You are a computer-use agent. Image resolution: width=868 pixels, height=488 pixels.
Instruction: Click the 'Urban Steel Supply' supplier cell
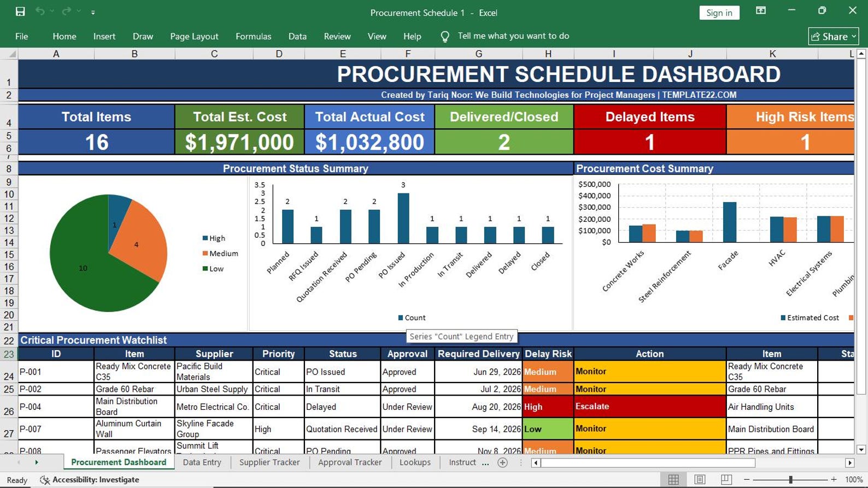pyautogui.click(x=214, y=389)
